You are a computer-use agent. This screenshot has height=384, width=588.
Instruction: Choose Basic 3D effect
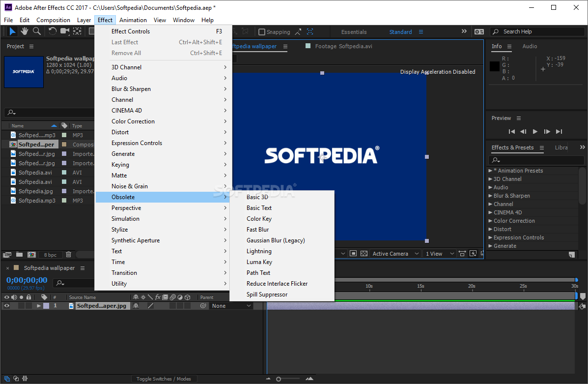(x=281, y=197)
